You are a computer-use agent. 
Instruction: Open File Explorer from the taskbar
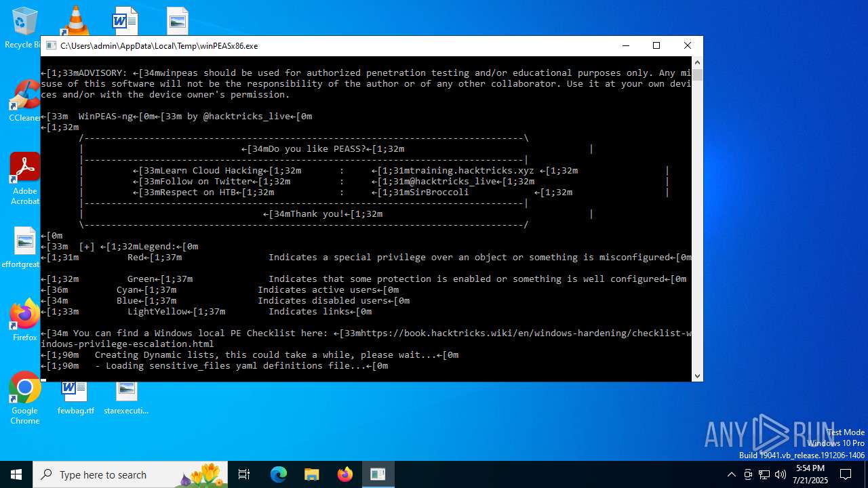[x=311, y=474]
